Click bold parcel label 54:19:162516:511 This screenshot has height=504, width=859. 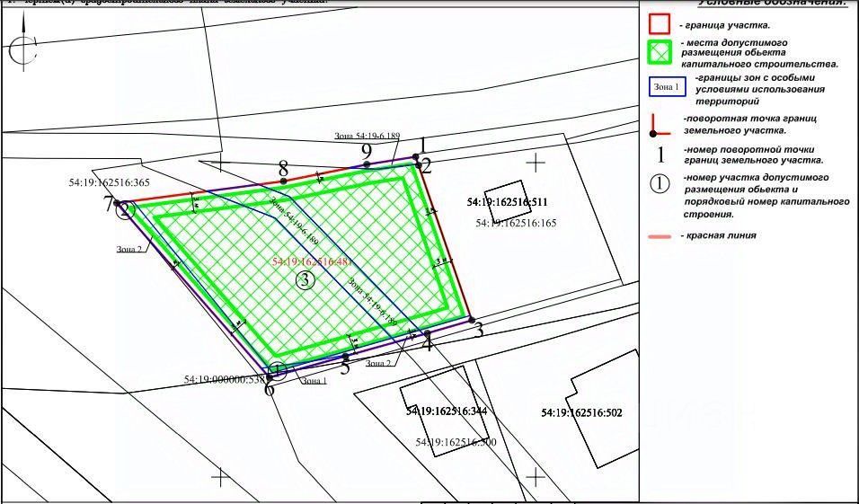point(508,202)
